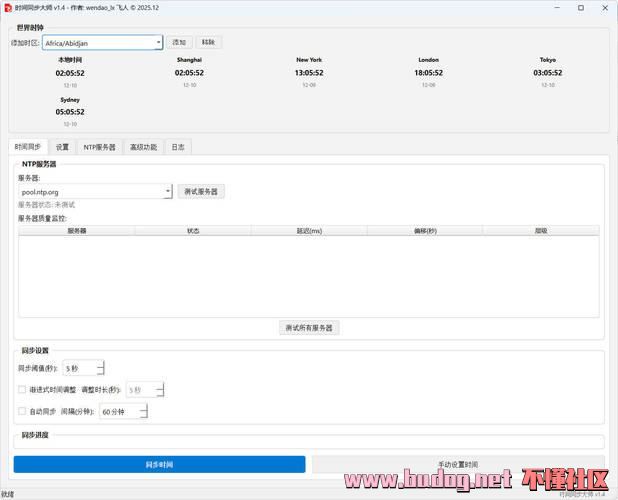Open the NTP服务器 tab

coord(99,147)
